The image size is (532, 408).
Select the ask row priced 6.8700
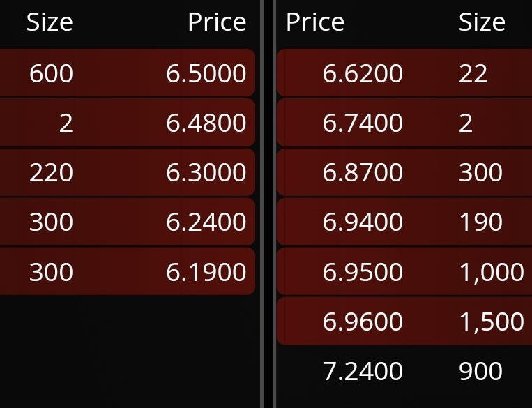pos(404,172)
